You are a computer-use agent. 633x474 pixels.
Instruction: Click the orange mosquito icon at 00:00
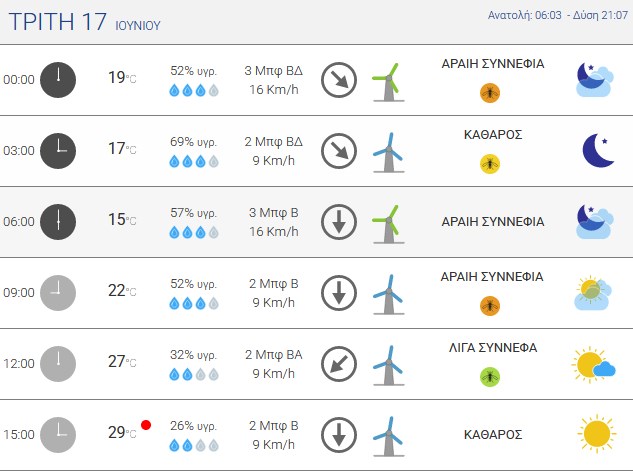pos(490,93)
